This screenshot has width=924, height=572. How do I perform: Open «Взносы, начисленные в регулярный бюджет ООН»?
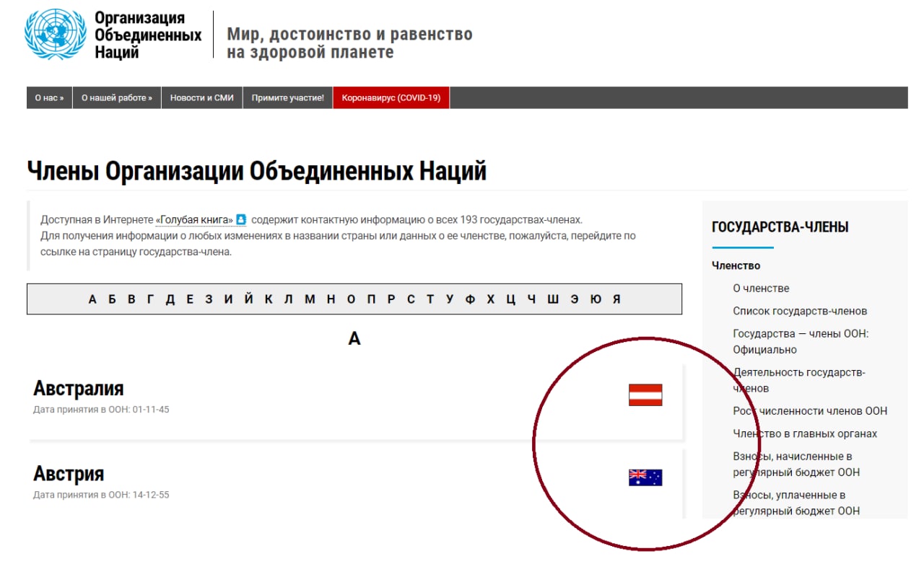click(x=796, y=465)
